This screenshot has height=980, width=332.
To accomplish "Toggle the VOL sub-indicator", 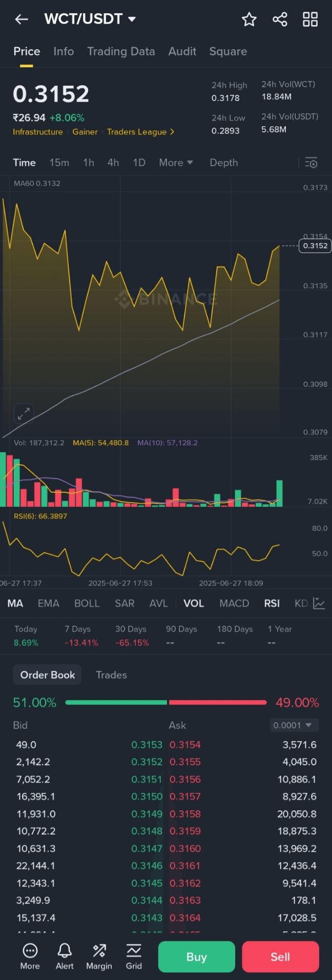I will coord(194,603).
